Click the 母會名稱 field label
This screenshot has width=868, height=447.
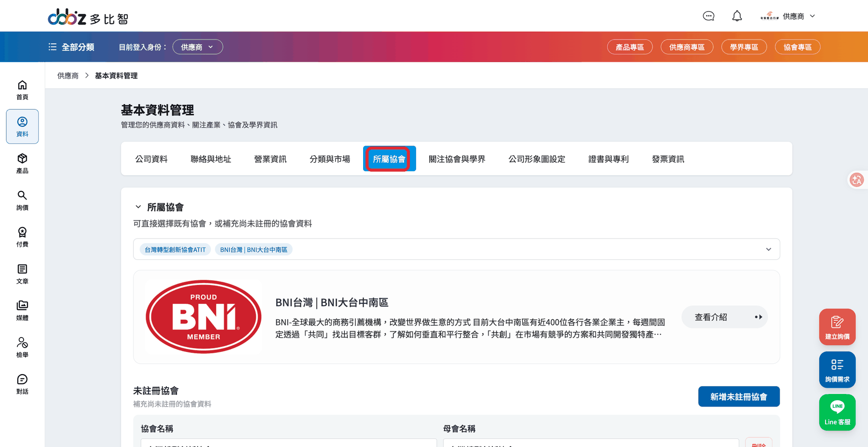pos(459,428)
